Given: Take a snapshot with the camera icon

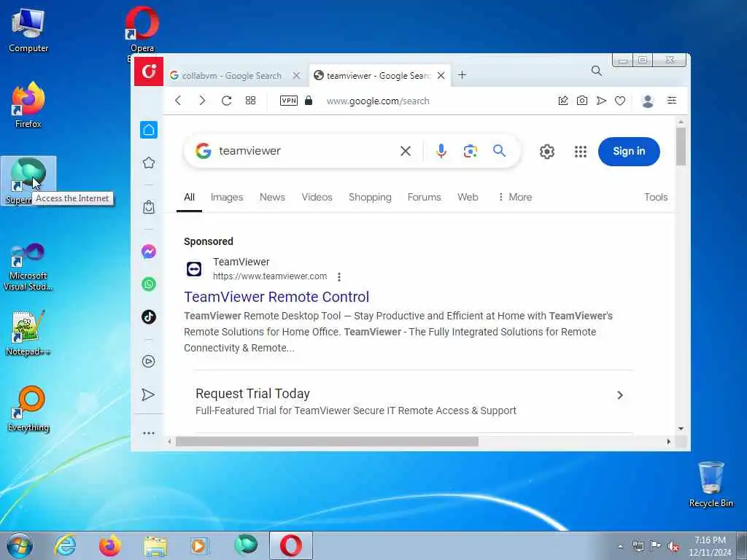Looking at the screenshot, I should point(582,101).
